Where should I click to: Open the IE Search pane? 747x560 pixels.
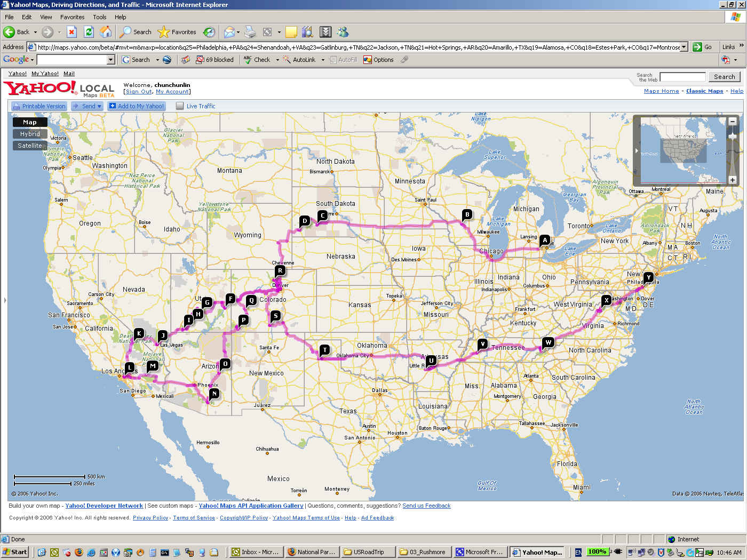tap(136, 32)
